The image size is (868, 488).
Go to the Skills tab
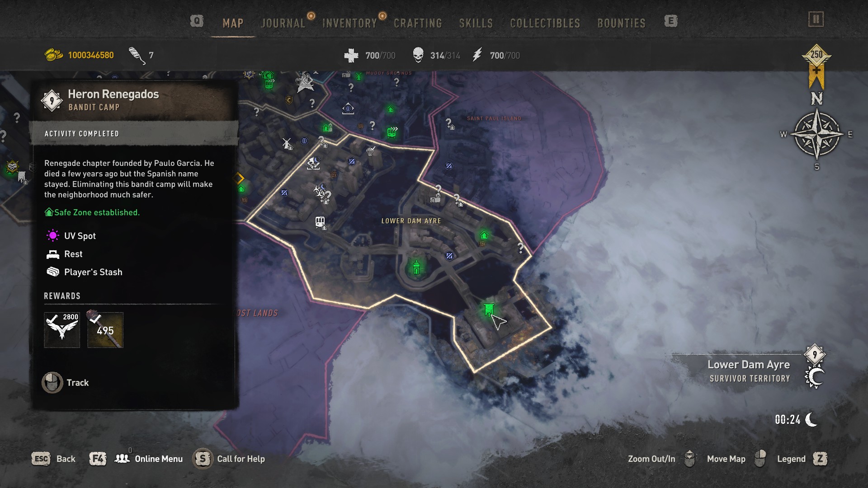coord(476,23)
